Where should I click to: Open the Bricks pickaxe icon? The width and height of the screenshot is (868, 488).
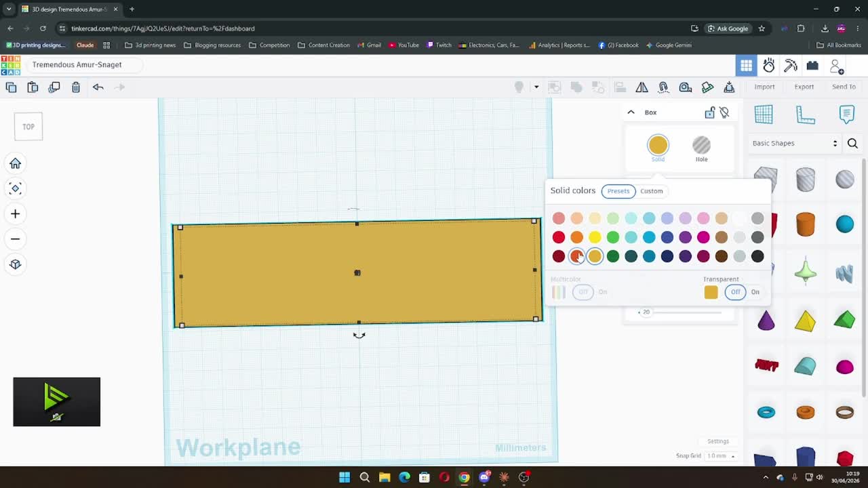coord(791,65)
